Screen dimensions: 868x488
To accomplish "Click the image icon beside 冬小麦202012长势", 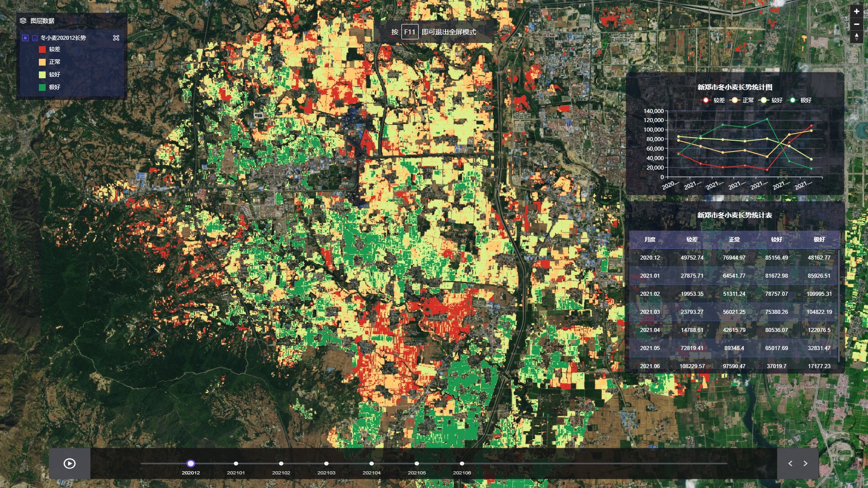I will pos(35,38).
